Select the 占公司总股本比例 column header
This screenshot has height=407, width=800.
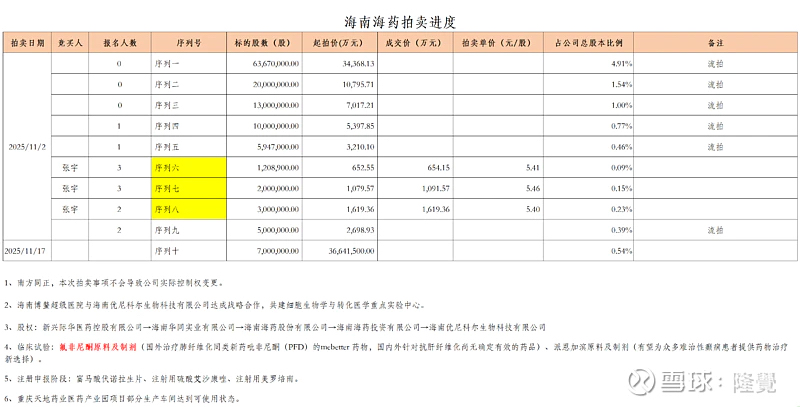[x=588, y=43]
